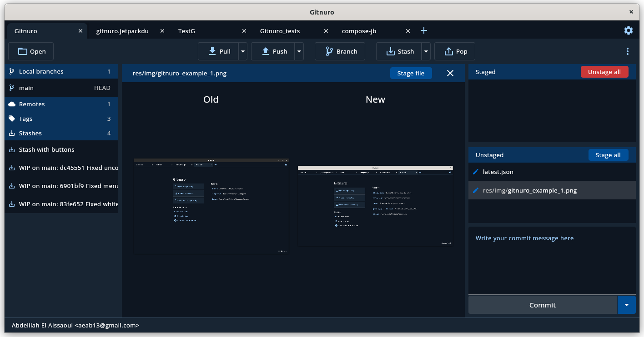Click the Stage file button

[x=411, y=73]
